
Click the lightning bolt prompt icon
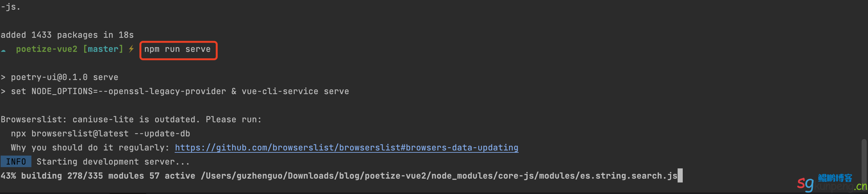point(131,49)
